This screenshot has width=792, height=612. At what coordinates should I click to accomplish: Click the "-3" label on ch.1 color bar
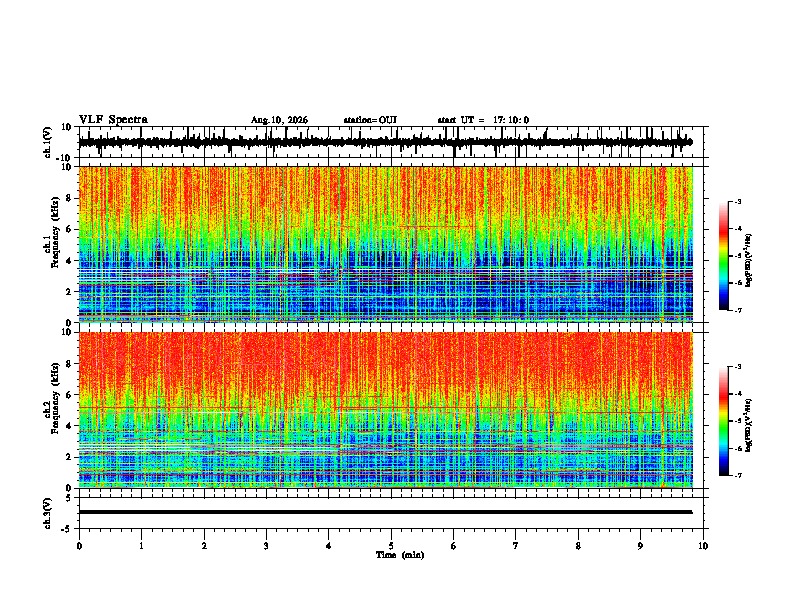point(737,201)
